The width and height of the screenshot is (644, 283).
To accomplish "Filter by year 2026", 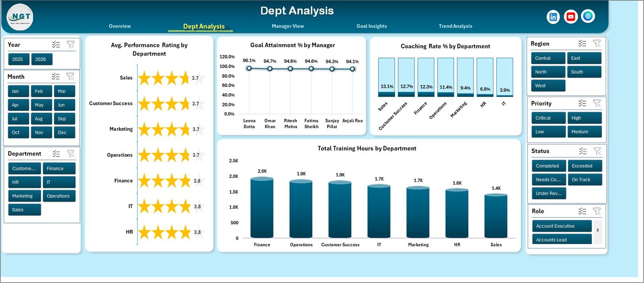I will pos(42,59).
